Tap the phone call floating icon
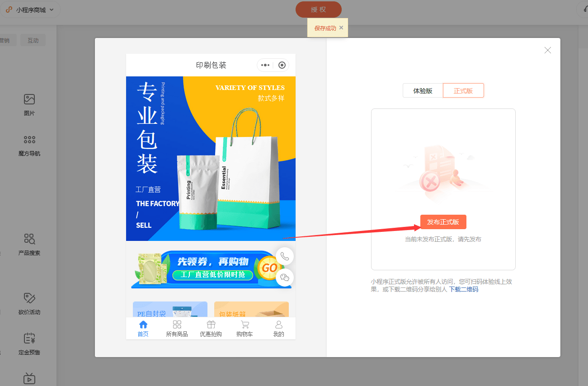Viewport: 588px width, 386px height. pos(285,256)
